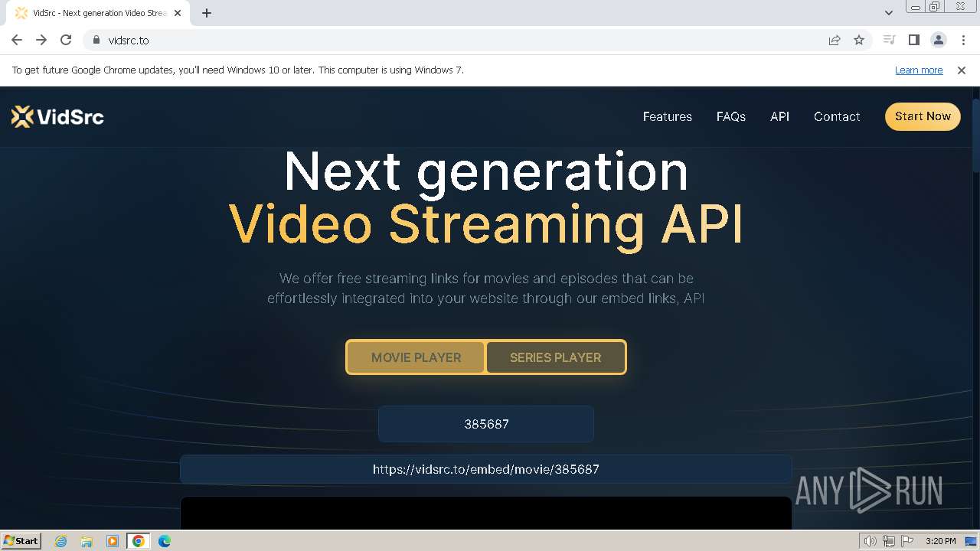
Task: Switch to SERIES PLAYER tab
Action: pos(555,357)
